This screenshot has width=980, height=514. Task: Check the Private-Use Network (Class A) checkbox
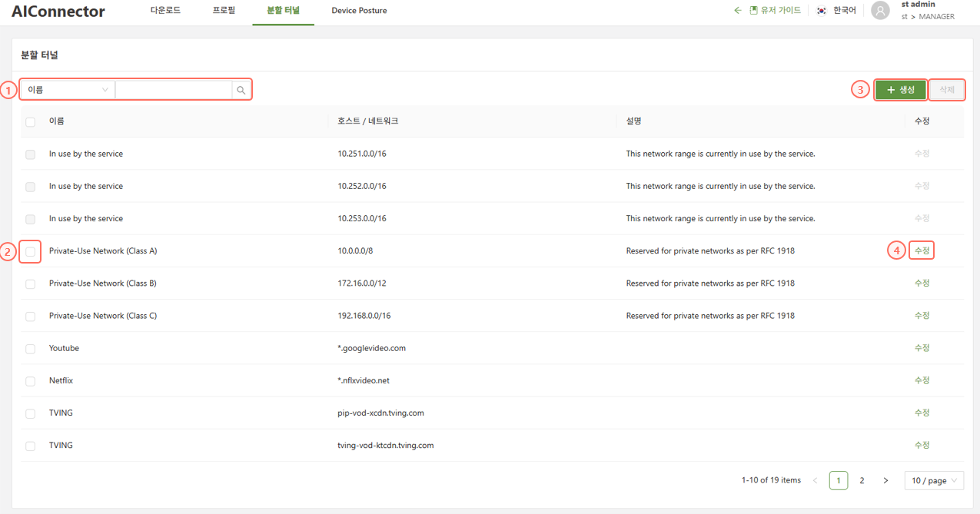[x=31, y=251]
